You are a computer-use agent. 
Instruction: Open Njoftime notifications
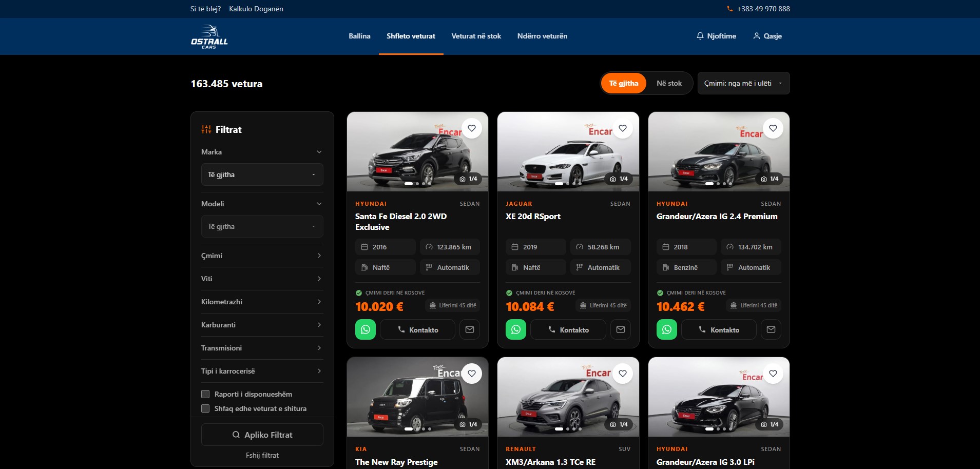coord(716,36)
